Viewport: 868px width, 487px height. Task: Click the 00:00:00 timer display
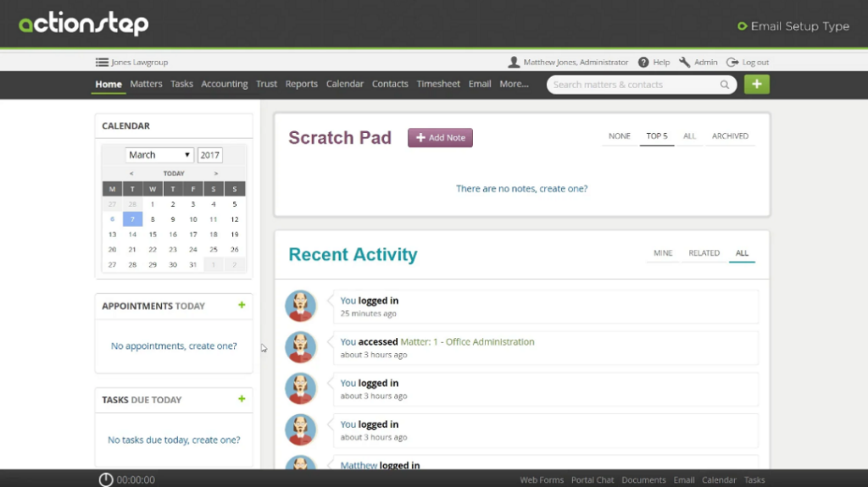point(136,480)
